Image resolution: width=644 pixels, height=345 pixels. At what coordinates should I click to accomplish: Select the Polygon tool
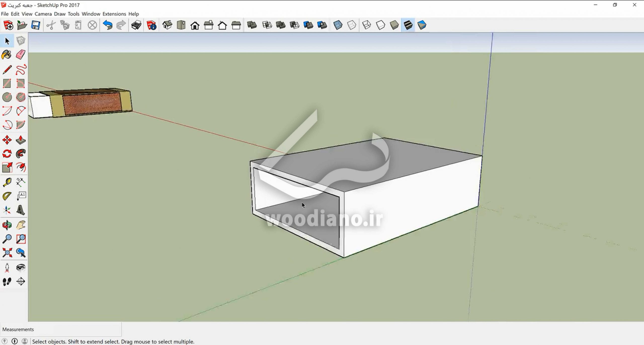click(21, 97)
